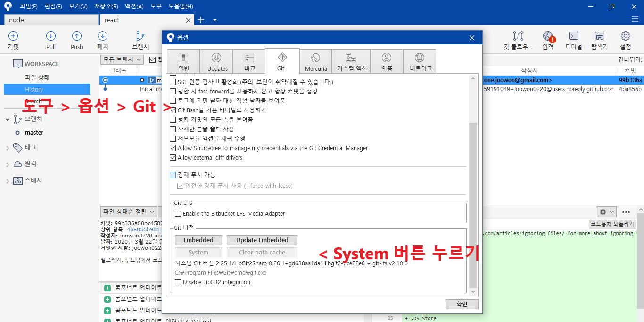The height and width of the screenshot is (322, 644).
Task: Open the 저장소(R) menu
Action: click(106, 6)
